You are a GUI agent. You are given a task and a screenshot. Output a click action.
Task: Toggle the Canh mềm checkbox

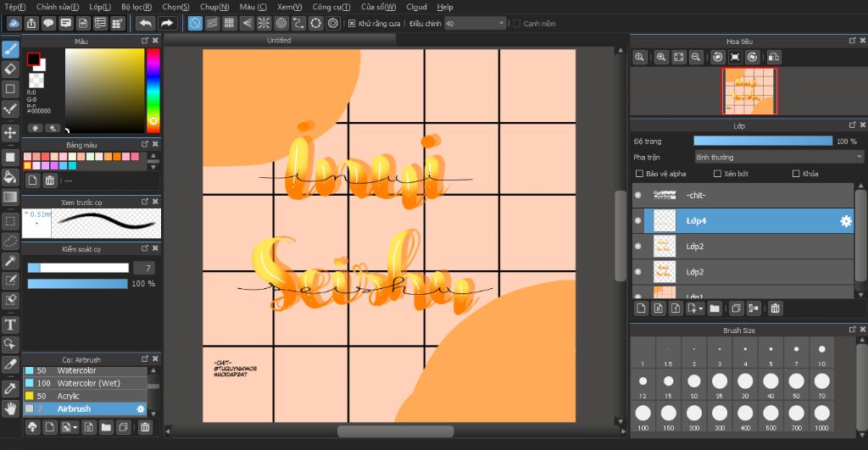(516, 23)
